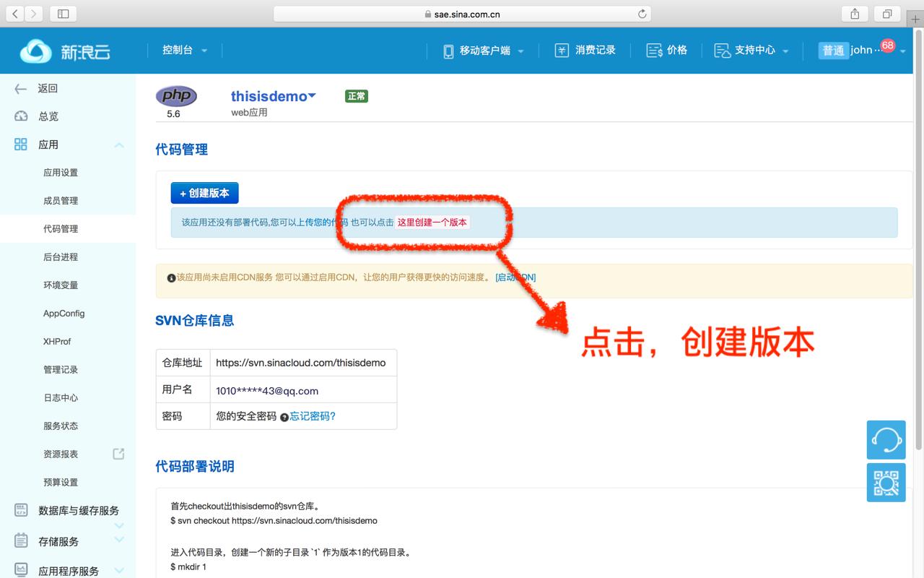924x578 pixels.
Task: Open 支持中心 dropdown
Action: 762,51
